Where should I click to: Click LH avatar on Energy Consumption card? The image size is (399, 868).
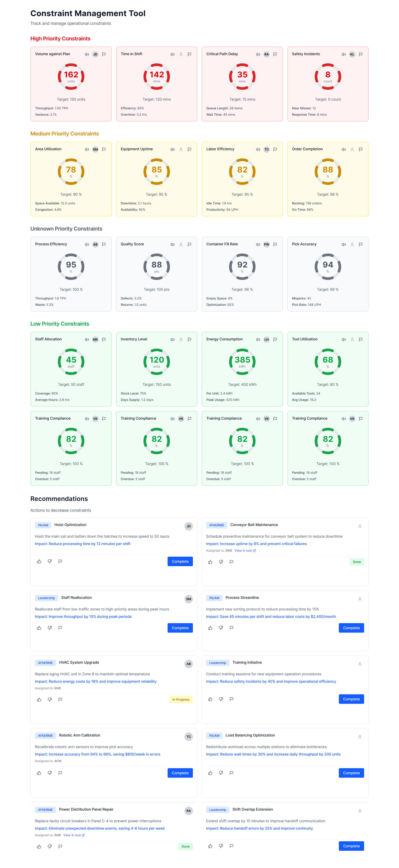(x=266, y=339)
